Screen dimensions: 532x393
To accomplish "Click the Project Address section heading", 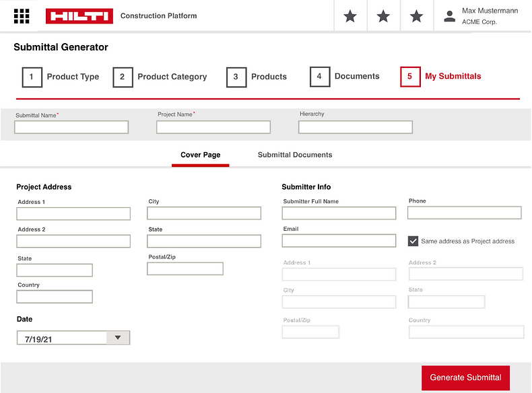I will [44, 187].
